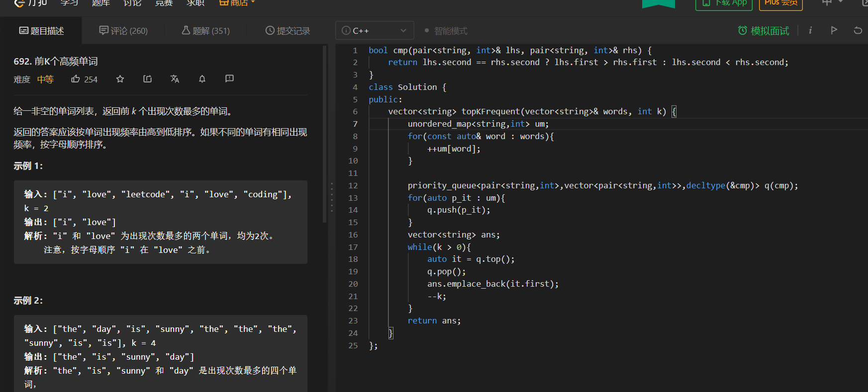Favorite the problem with the star icon
Screen dimensions: 868x392
tap(120, 79)
